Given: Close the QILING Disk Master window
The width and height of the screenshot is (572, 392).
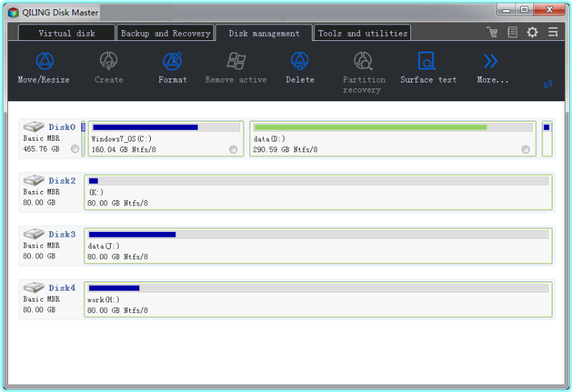Looking at the screenshot, I should click(550, 10).
